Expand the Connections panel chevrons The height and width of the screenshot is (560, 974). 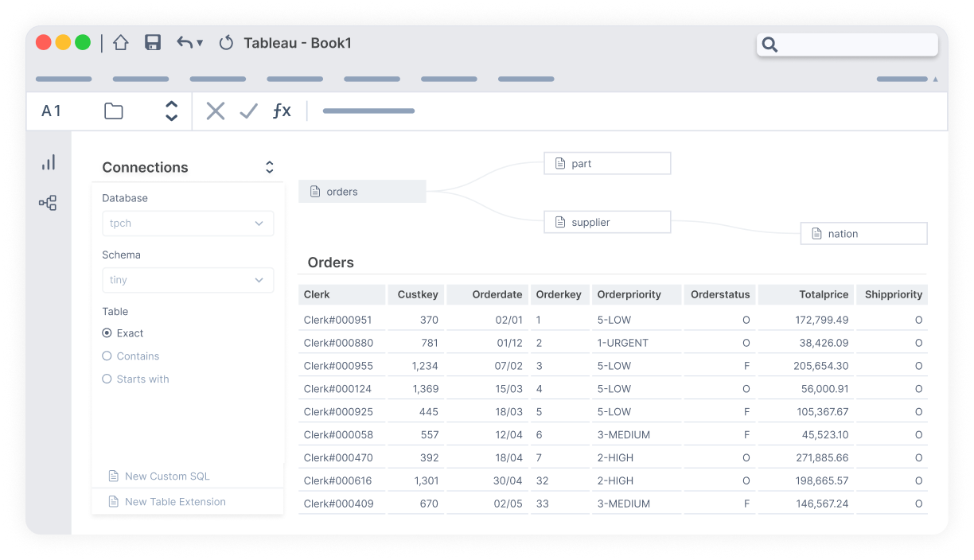pos(270,167)
